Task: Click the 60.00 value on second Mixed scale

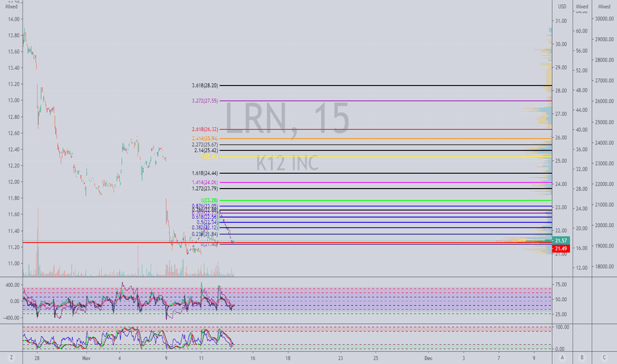Action: coord(582,31)
